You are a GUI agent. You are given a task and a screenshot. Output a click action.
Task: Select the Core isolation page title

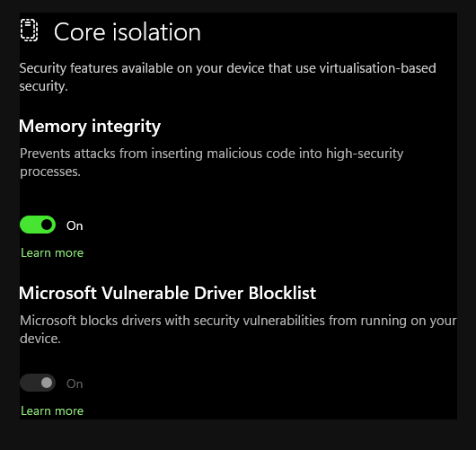[x=128, y=31]
